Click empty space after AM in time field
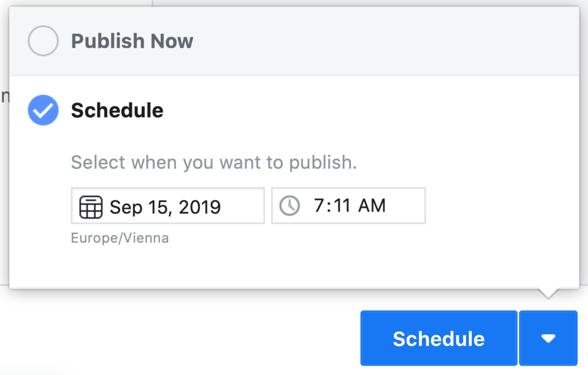This screenshot has width=588, height=375. click(405, 206)
